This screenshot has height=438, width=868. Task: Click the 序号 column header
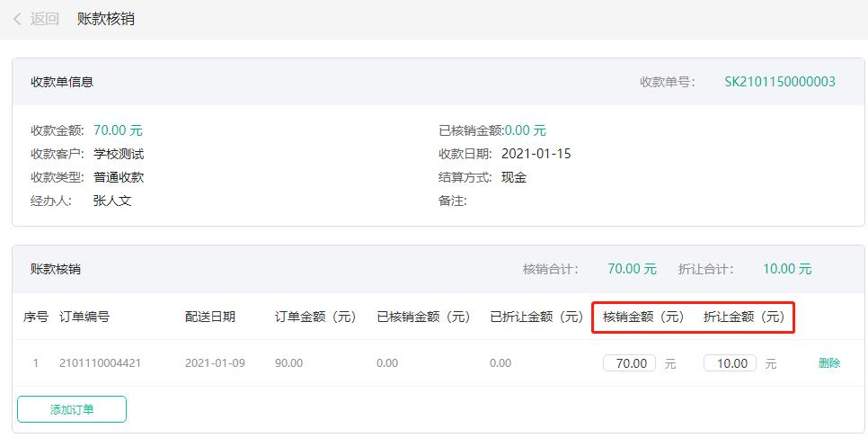click(35, 317)
